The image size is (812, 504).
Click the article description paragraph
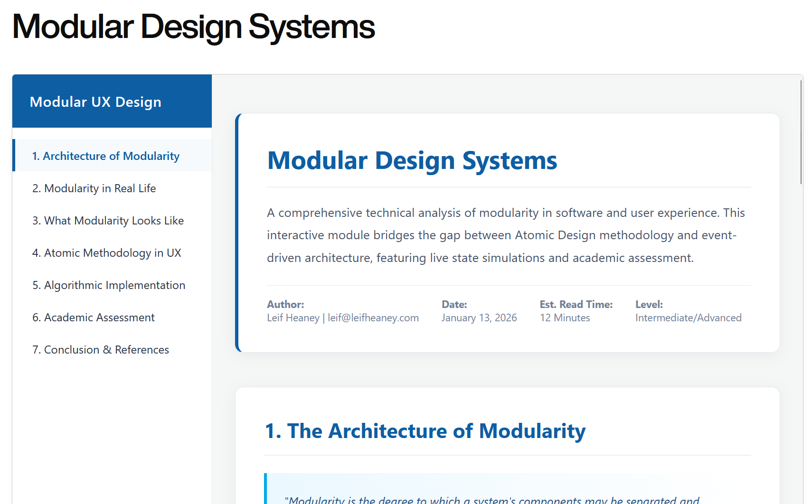pyautogui.click(x=506, y=235)
